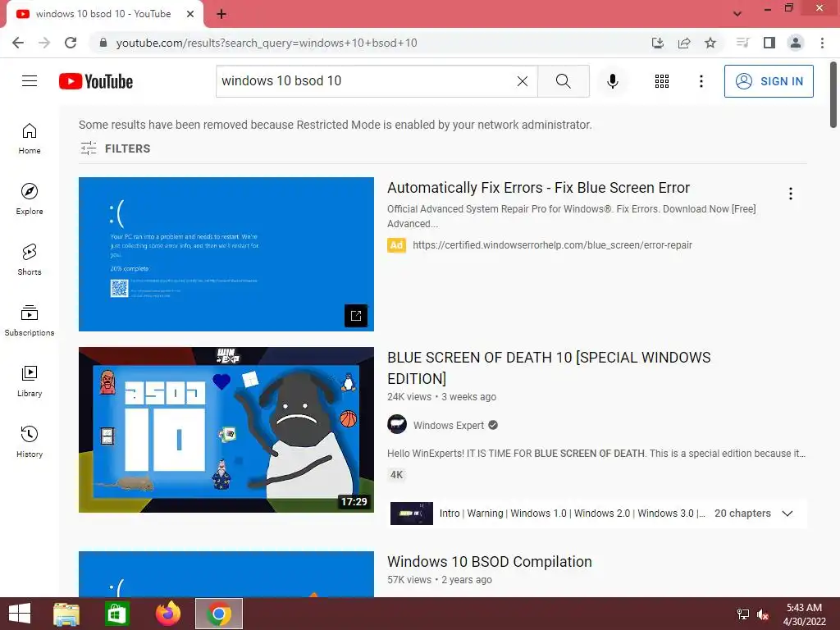Screen dimensions: 840x630
Task: Toggle the Chrome side panel
Action: (x=769, y=43)
